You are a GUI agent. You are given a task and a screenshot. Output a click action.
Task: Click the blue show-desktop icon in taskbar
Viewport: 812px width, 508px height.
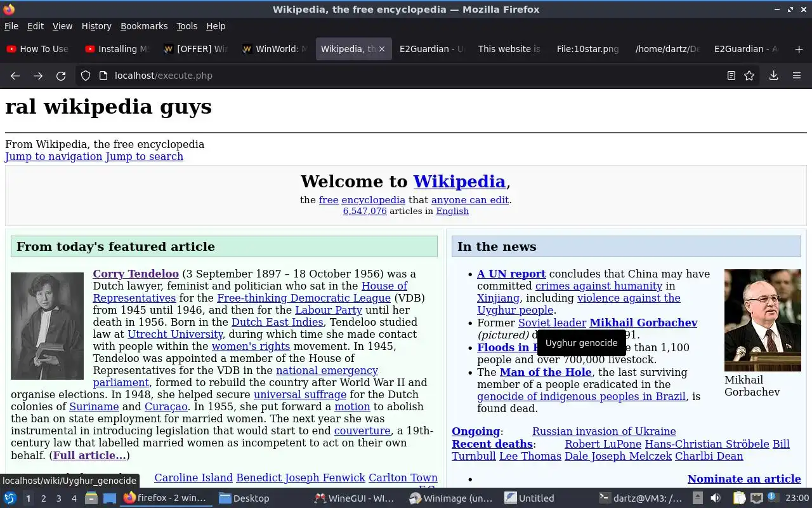pyautogui.click(x=109, y=498)
